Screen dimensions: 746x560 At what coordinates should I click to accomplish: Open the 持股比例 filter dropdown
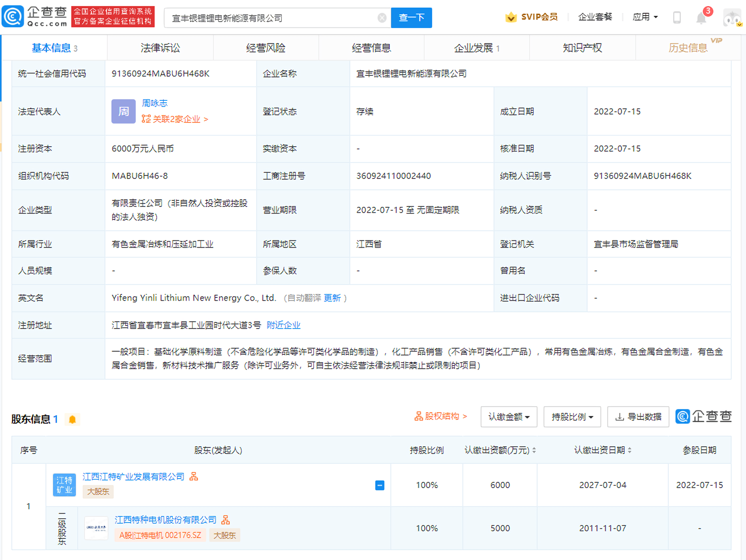point(572,417)
